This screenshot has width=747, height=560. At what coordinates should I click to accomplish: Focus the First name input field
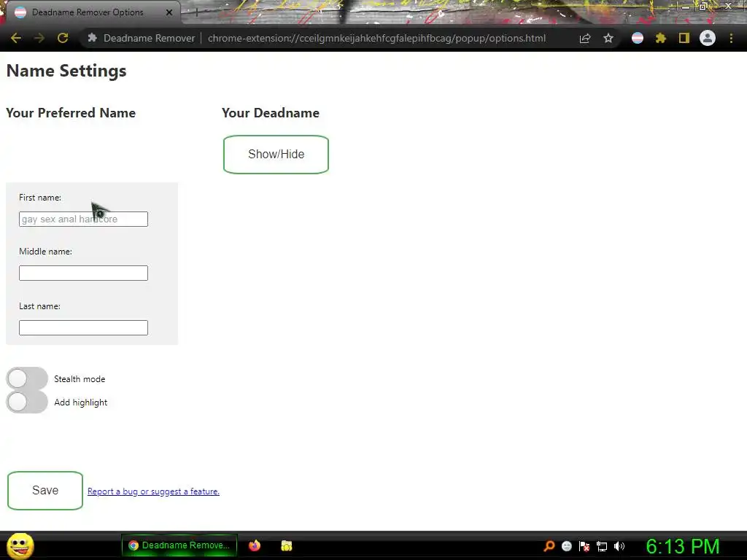click(83, 219)
